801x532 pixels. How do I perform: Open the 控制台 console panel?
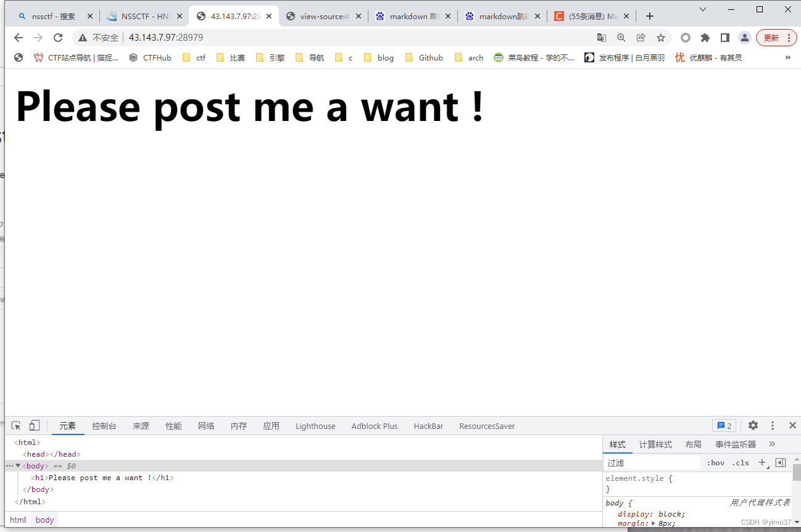(104, 426)
